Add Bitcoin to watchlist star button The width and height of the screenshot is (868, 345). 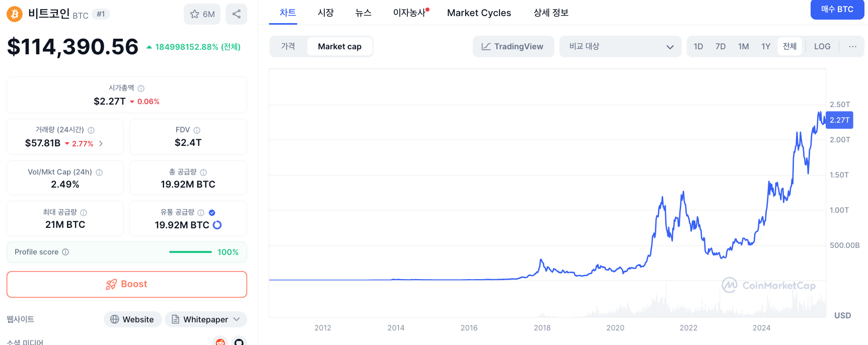tap(202, 14)
